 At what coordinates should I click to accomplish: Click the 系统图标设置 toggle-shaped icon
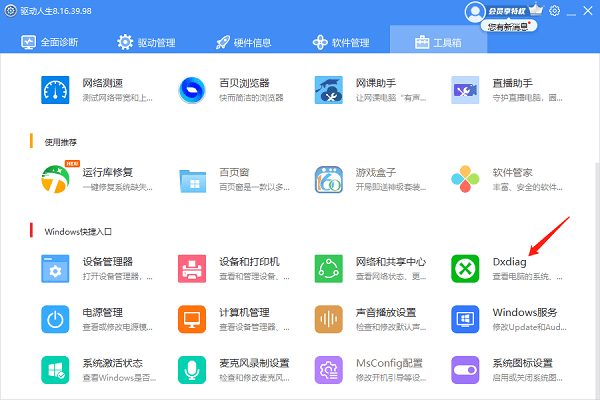pos(465,370)
